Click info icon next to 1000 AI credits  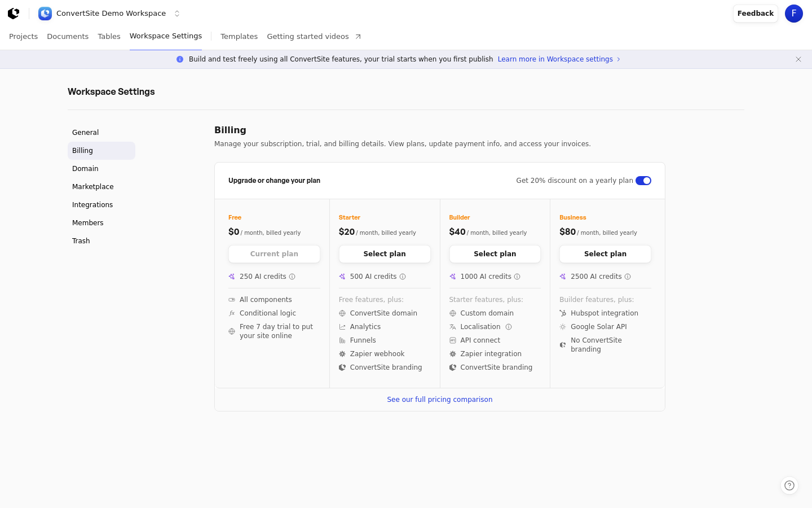tap(517, 277)
